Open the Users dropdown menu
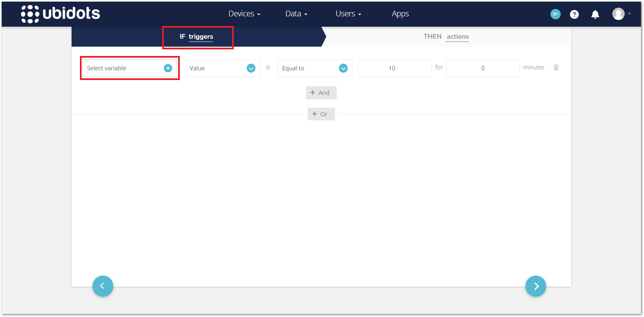Image resolution: width=644 pixels, height=317 pixels. click(x=348, y=14)
